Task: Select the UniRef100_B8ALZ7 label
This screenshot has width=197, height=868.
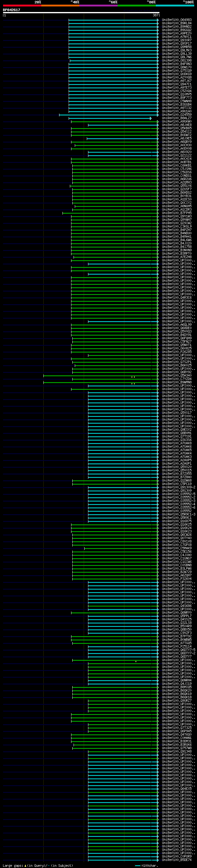Action: click(x=176, y=118)
